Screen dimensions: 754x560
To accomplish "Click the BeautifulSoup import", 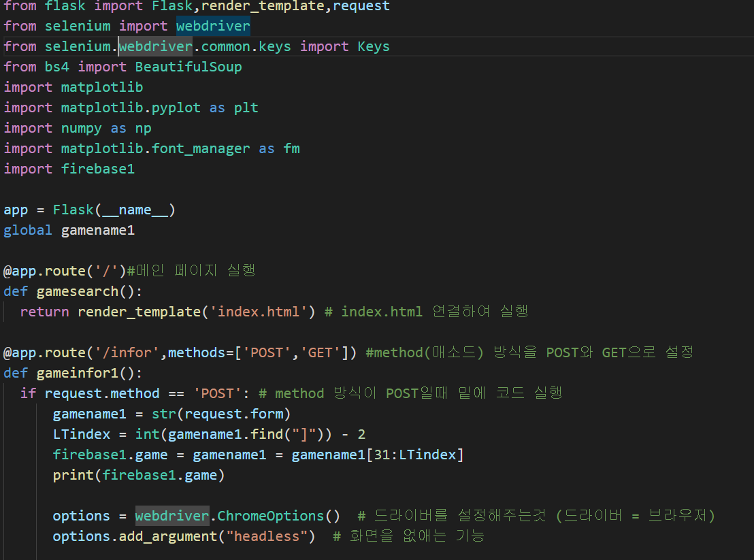I will pyautogui.click(x=188, y=66).
